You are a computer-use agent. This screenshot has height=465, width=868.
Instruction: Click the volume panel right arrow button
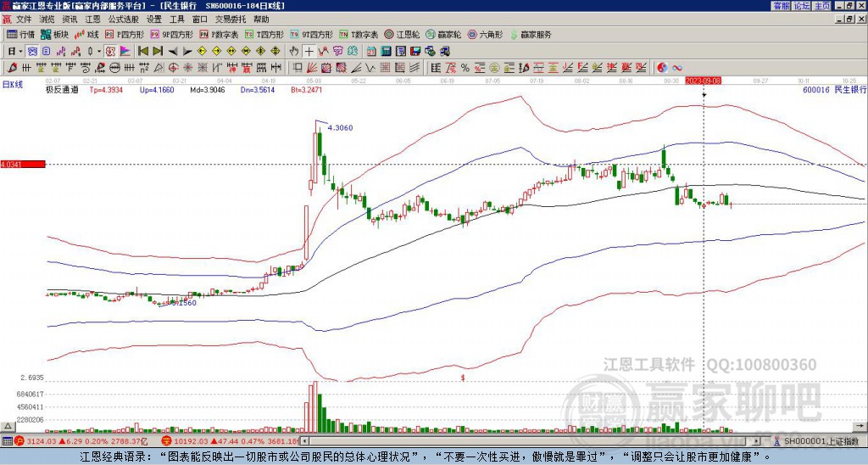click(x=860, y=426)
